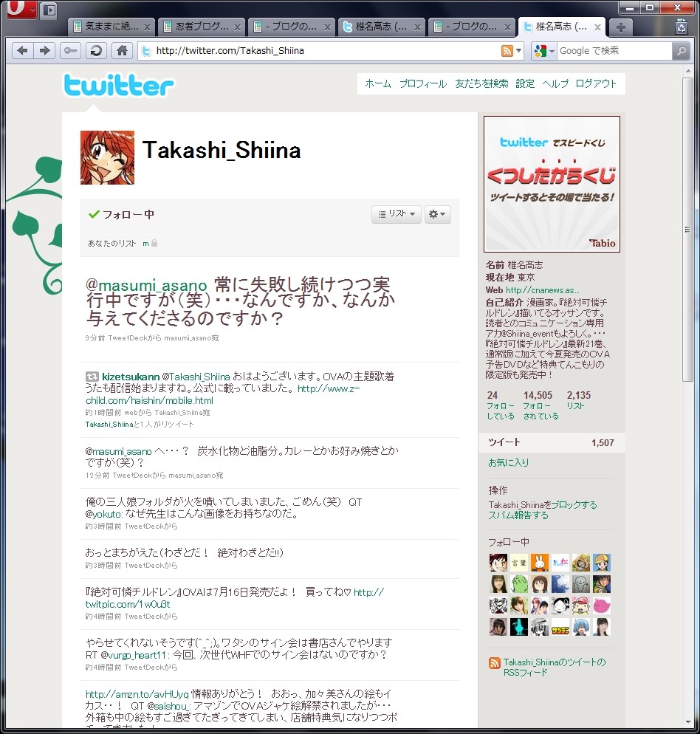Open the プロフィール navigation link

click(x=423, y=83)
